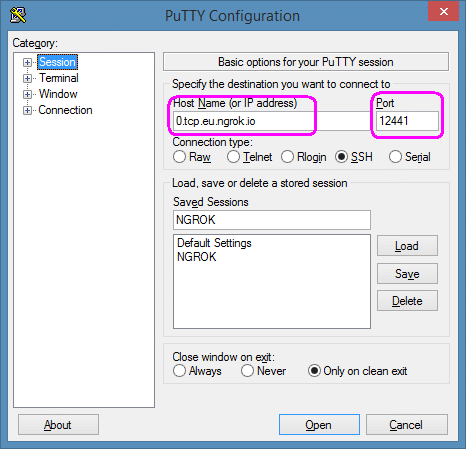Click the Host Name input field
The width and height of the screenshot is (466, 449).
pos(272,121)
